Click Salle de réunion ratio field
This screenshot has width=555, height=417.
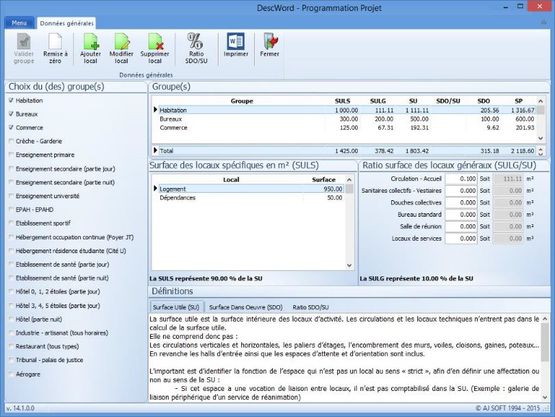click(461, 227)
